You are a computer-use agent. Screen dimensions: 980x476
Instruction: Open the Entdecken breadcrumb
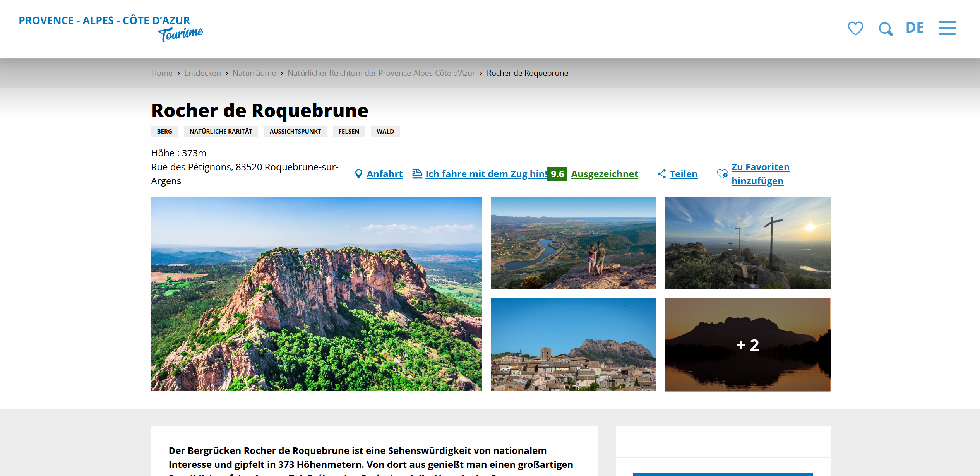[202, 73]
